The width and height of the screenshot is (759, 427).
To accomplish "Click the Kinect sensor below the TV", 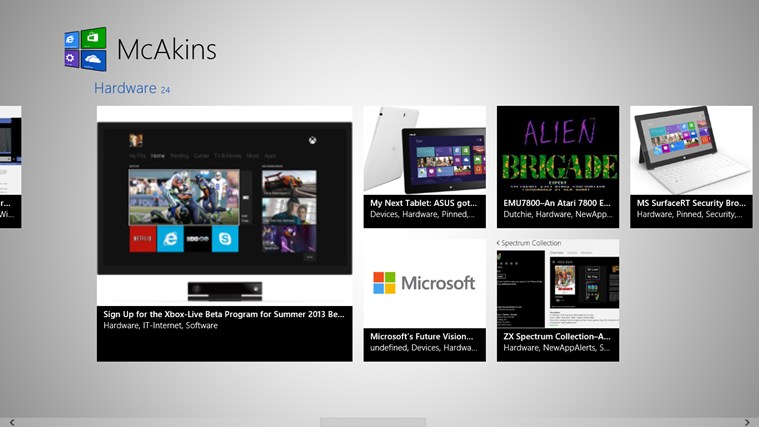I will point(224,290).
